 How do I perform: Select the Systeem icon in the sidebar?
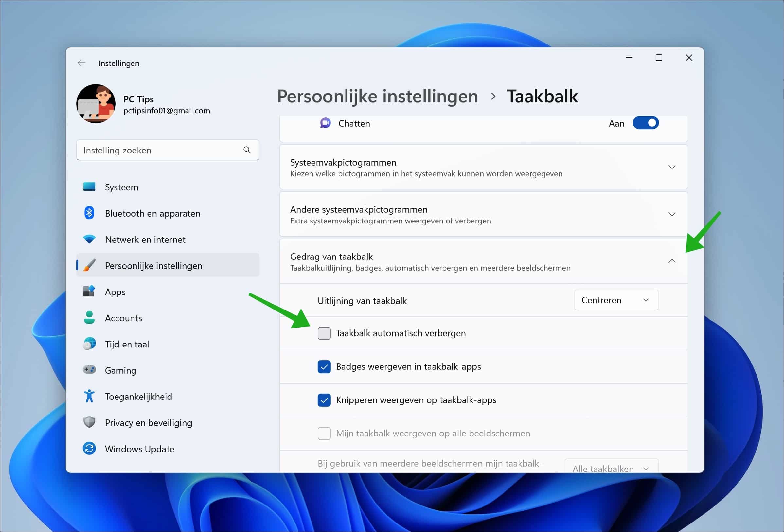coord(89,187)
